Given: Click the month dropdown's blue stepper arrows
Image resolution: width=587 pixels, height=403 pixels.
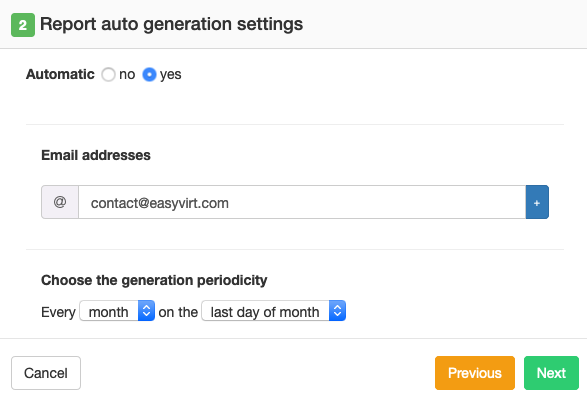Looking at the screenshot, I should coord(146,311).
